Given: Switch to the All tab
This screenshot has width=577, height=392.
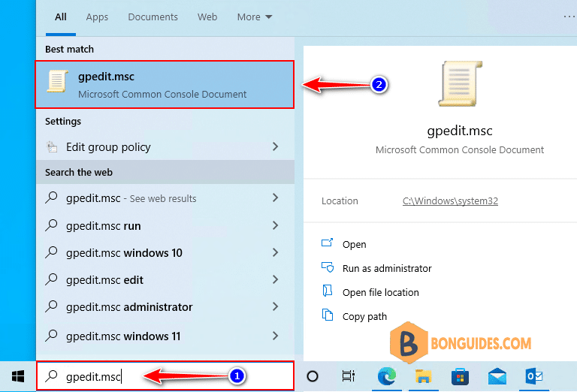Looking at the screenshot, I should [x=61, y=17].
